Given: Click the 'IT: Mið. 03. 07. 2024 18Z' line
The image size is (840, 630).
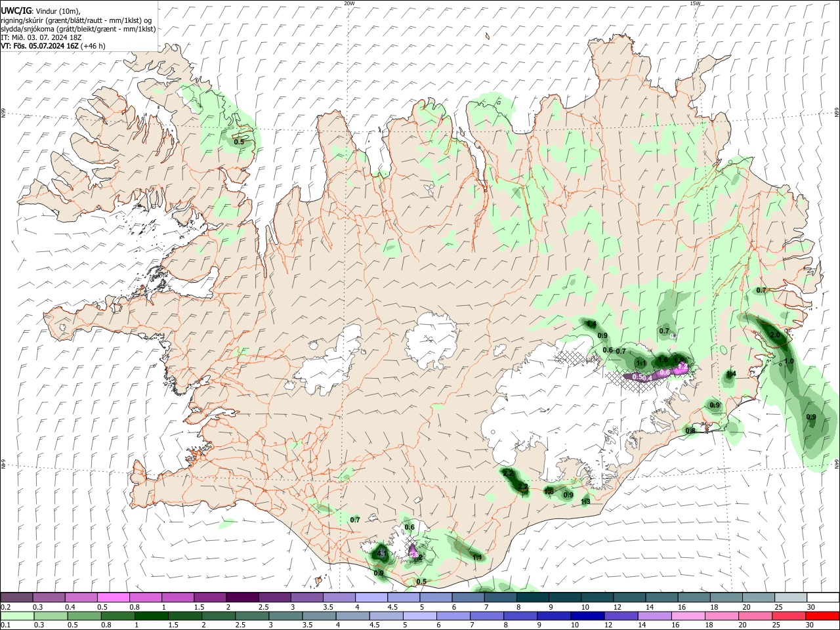Looking at the screenshot, I should pyautogui.click(x=43, y=37).
